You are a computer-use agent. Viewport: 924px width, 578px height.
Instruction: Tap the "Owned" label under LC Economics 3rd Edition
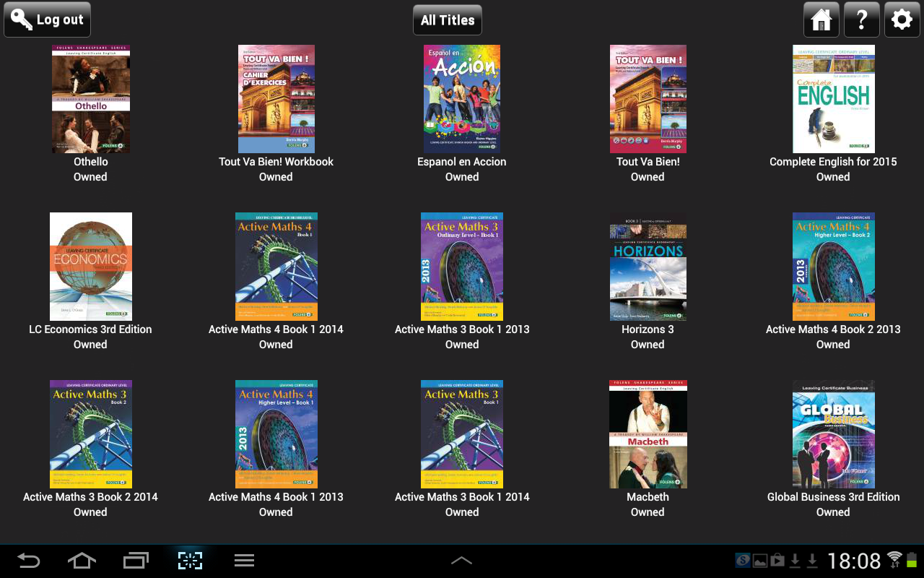pyautogui.click(x=91, y=345)
